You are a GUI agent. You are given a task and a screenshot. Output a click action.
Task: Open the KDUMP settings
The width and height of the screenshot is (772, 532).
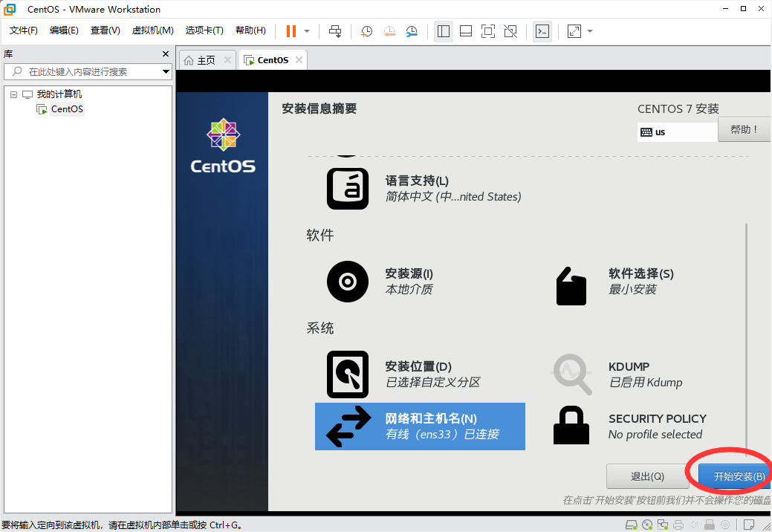click(617, 374)
